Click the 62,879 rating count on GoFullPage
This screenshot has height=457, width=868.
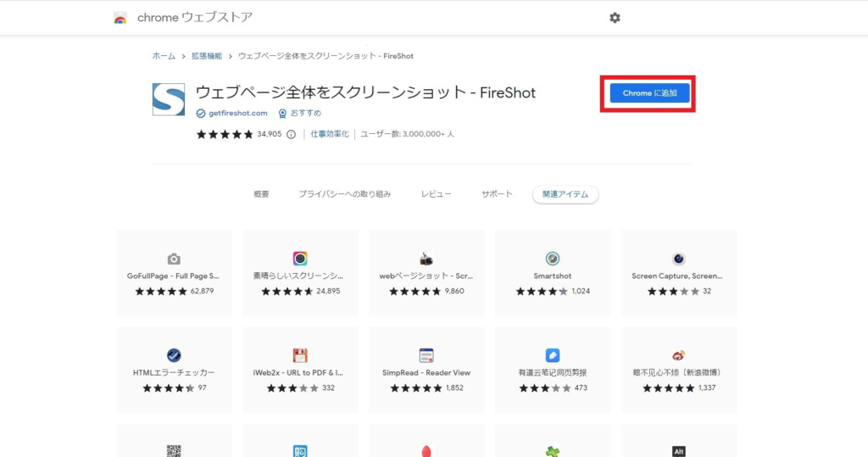pos(202,292)
